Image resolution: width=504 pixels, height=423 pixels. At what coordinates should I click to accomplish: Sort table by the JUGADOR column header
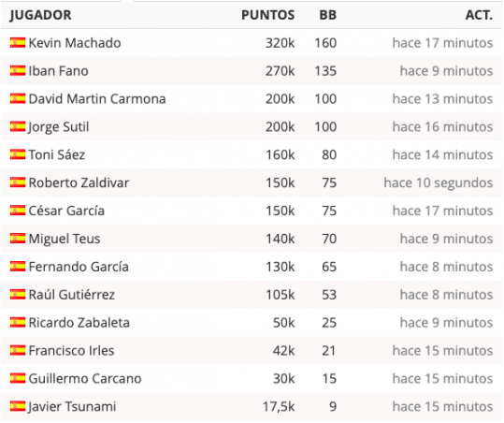click(x=40, y=15)
